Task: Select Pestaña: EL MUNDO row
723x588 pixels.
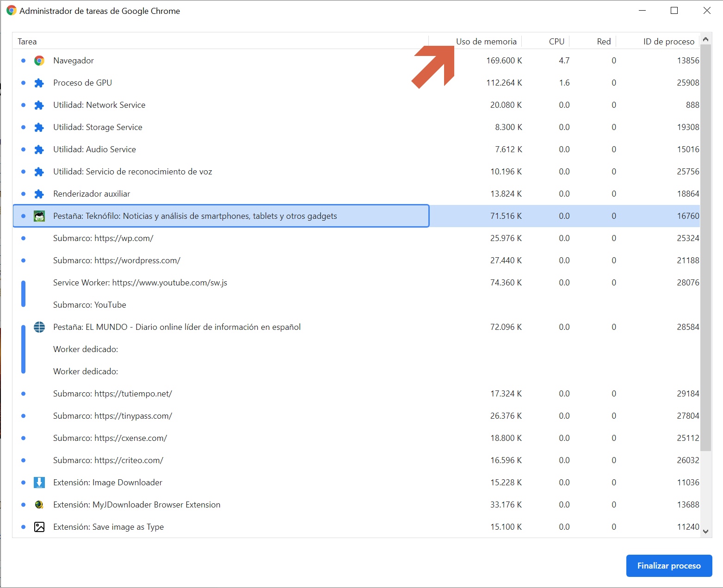Action: click(x=356, y=327)
